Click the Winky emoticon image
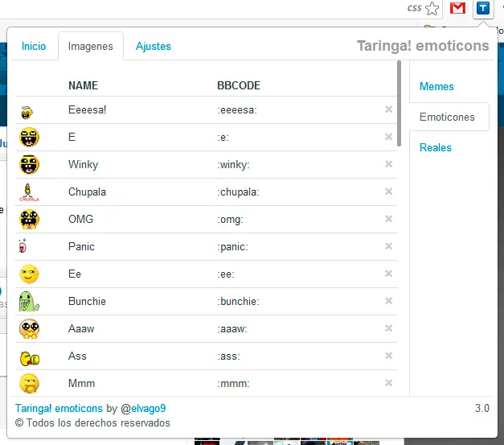504x445 pixels. (x=29, y=164)
